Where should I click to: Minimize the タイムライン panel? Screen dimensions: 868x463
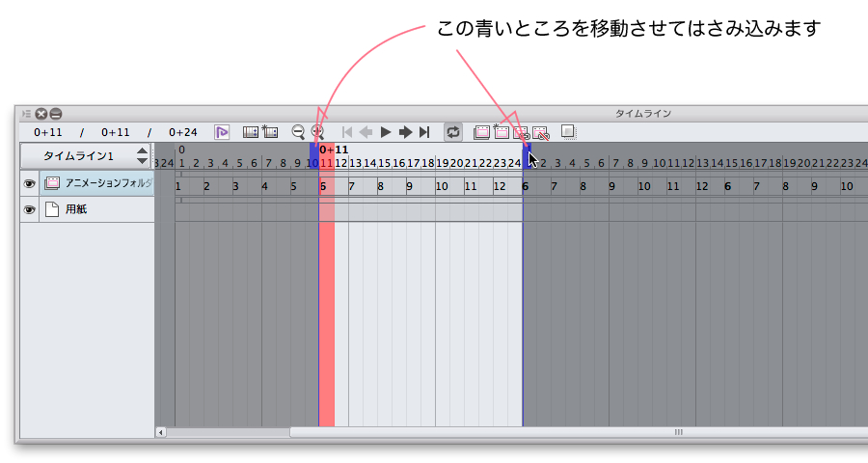click(x=55, y=114)
